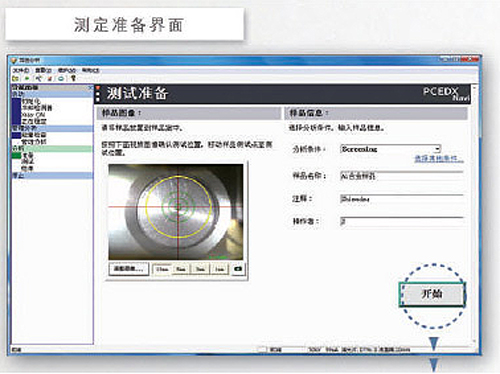Image resolution: width=500 pixels, height=374 pixels.
Task: Click the app icon in the window title bar
Action: click(x=14, y=61)
